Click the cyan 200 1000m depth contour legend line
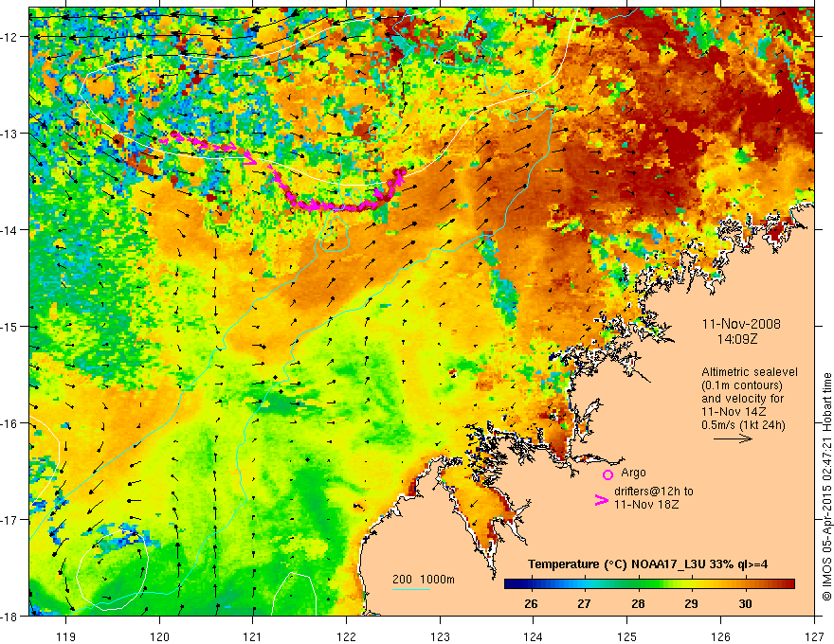The height and width of the screenshot is (644, 834). [411, 589]
